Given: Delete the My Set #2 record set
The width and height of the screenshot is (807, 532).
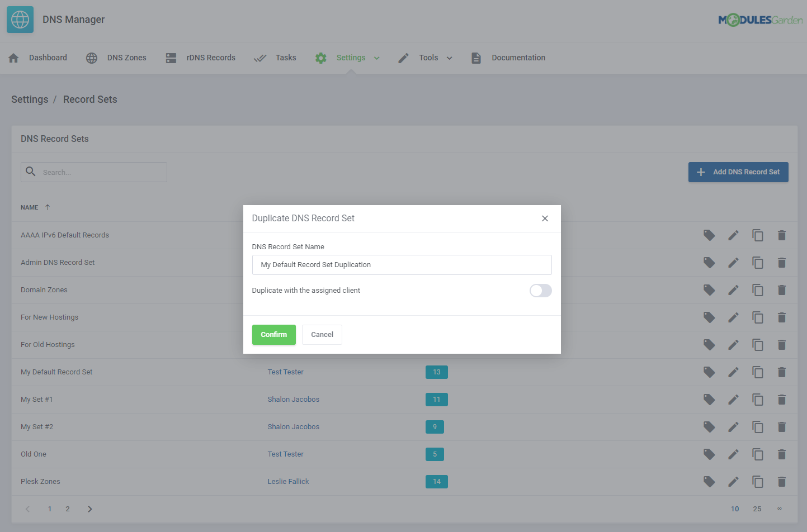Looking at the screenshot, I should click(782, 426).
